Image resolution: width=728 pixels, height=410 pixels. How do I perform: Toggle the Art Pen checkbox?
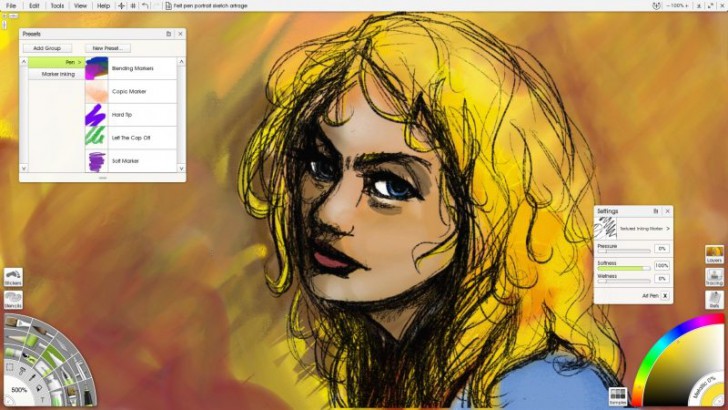pos(665,296)
